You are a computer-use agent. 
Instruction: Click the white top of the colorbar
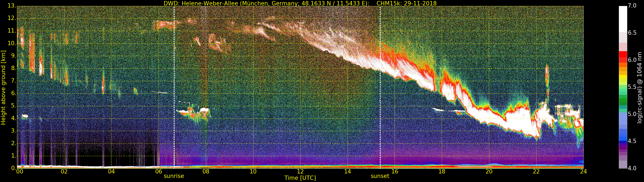(x=623, y=19)
